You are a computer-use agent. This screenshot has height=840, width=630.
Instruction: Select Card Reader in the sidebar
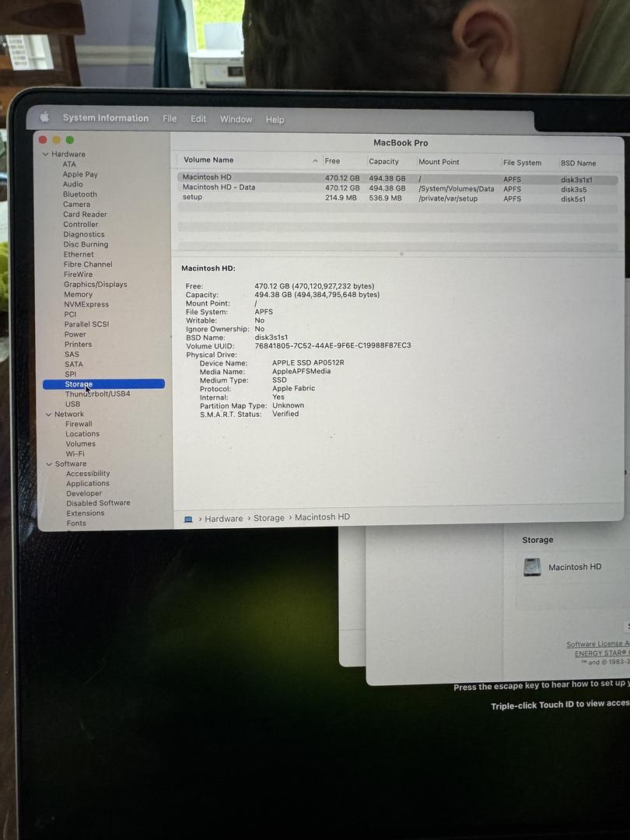click(x=86, y=215)
